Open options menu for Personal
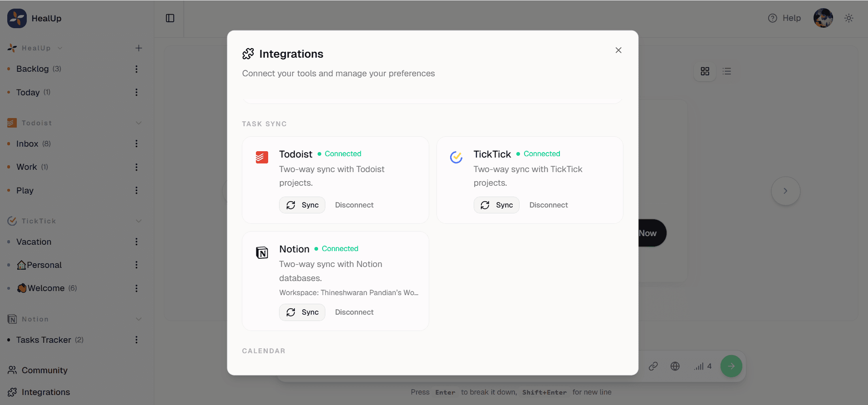 click(x=136, y=265)
